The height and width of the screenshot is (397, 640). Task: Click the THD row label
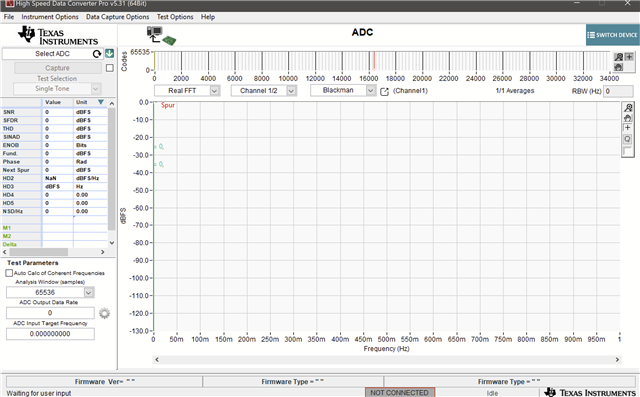(8, 129)
